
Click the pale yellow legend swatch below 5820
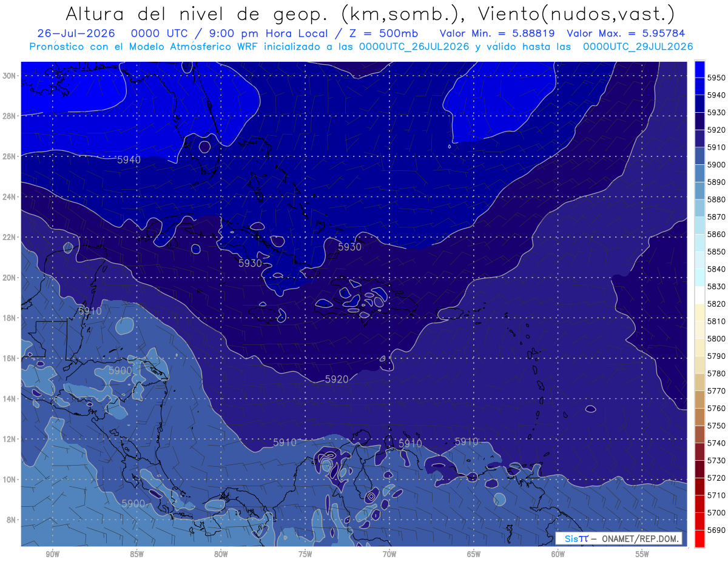699,312
